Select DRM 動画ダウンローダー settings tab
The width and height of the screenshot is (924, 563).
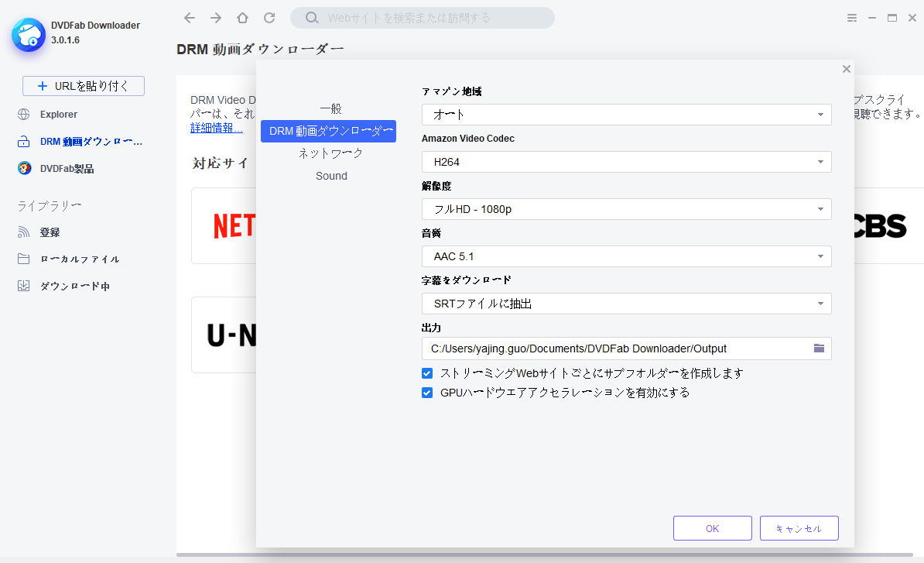point(328,131)
